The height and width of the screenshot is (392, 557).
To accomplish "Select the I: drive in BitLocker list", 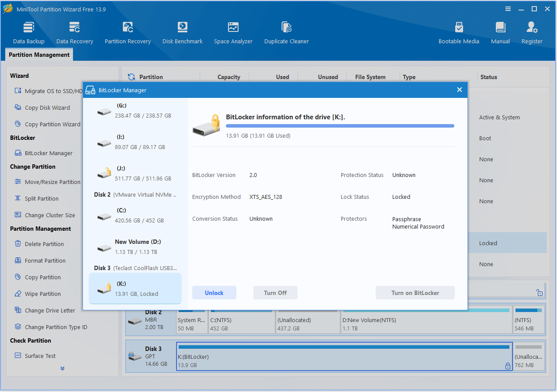I will [x=135, y=142].
